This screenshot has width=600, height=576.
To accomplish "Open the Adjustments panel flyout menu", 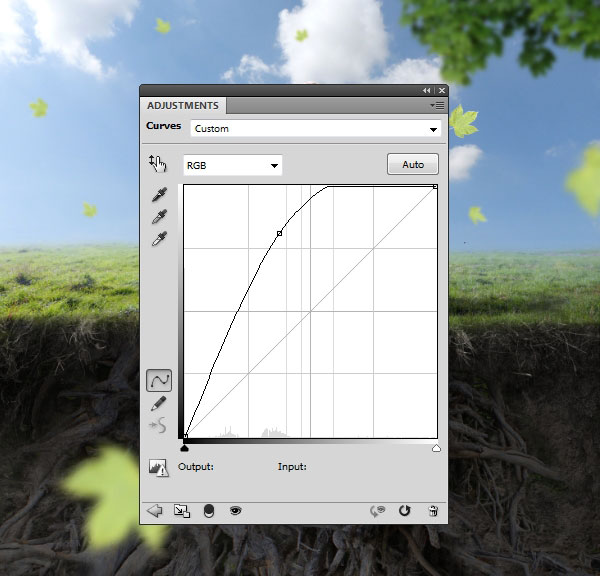I will coord(437,105).
